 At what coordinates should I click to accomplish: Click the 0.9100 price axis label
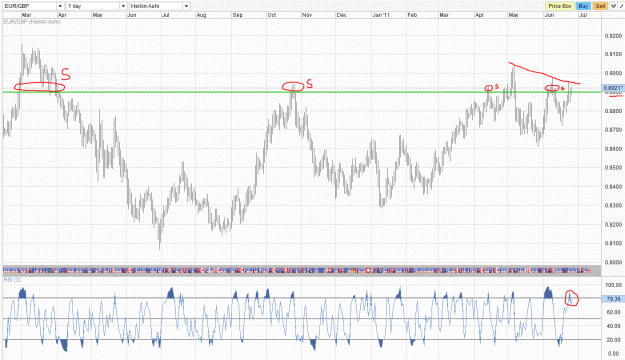pyautogui.click(x=613, y=54)
